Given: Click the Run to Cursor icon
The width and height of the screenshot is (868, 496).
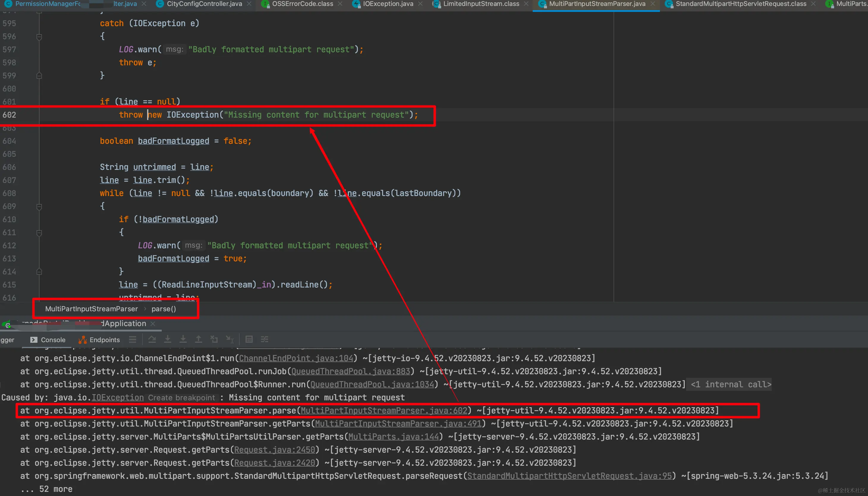Looking at the screenshot, I should coord(230,339).
